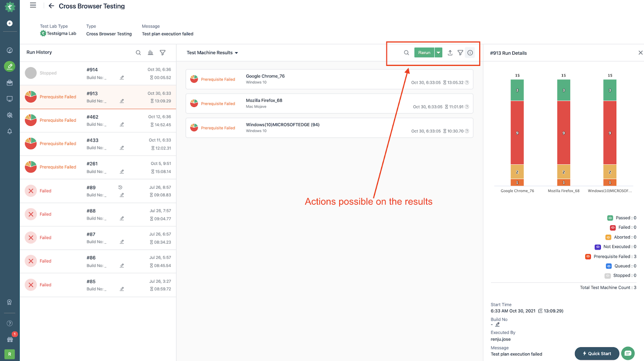Select run #261 in Run History

[98, 167]
